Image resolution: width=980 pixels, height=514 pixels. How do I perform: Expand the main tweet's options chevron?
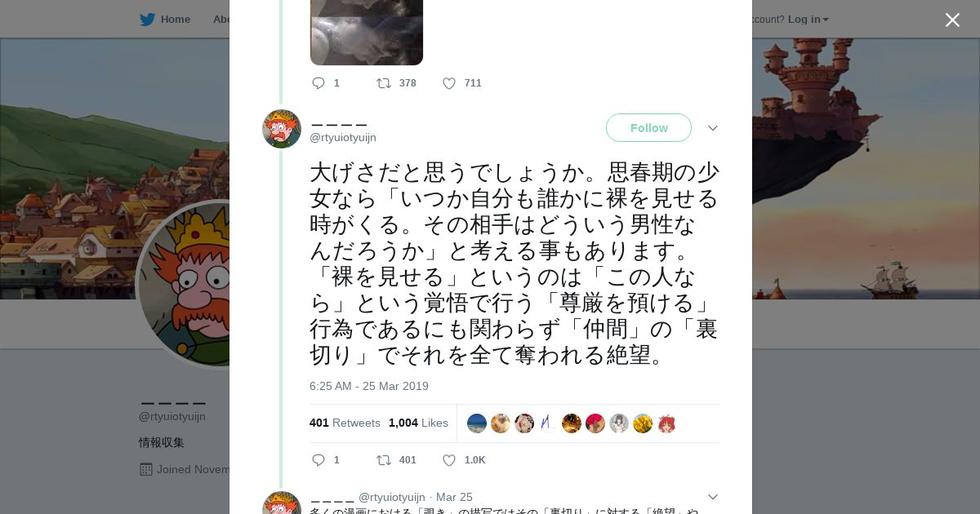[712, 128]
